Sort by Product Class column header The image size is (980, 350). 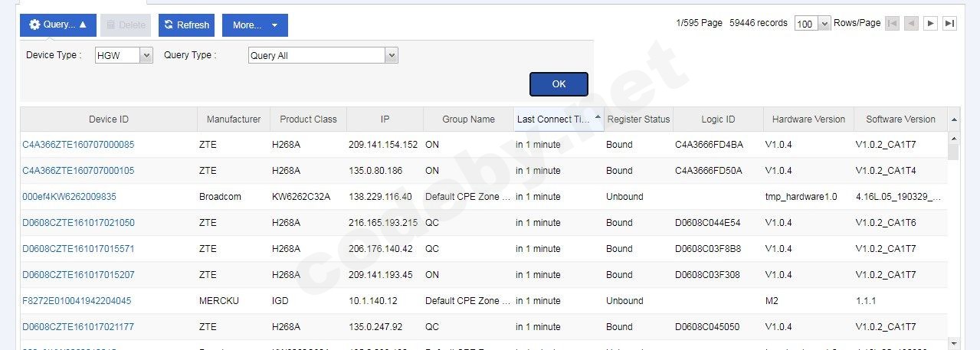coord(308,119)
